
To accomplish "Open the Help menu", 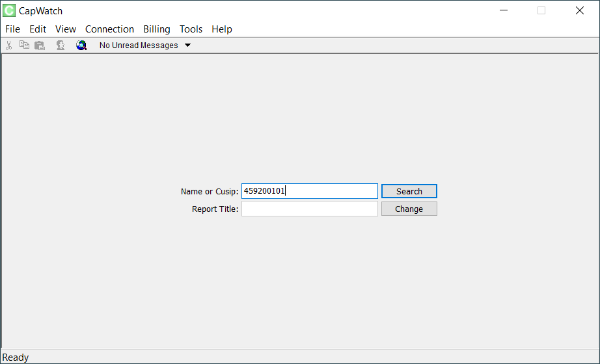I will coord(222,29).
